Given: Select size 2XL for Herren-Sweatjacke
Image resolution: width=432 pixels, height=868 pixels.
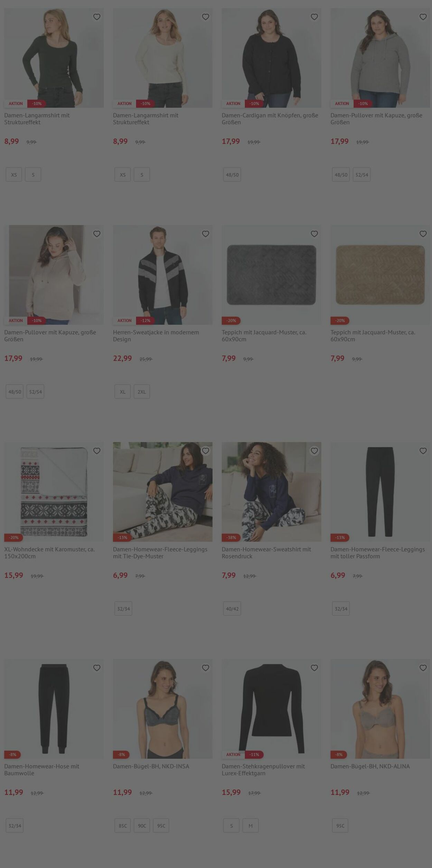Looking at the screenshot, I should click(142, 392).
